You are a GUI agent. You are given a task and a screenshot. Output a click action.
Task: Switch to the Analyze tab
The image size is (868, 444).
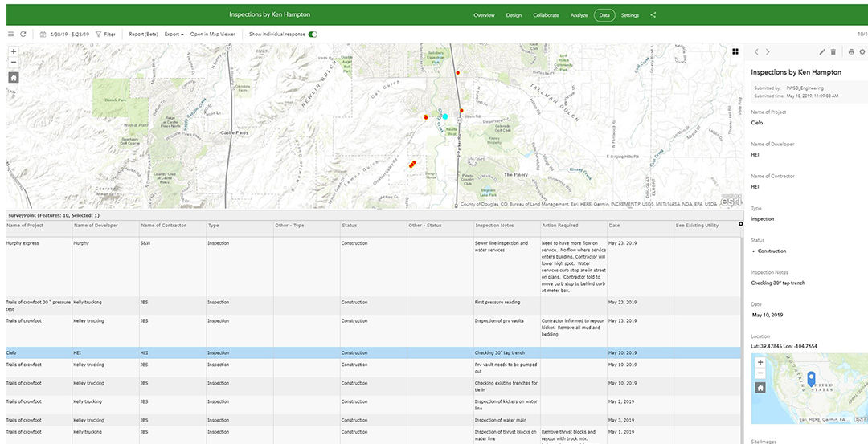point(579,15)
